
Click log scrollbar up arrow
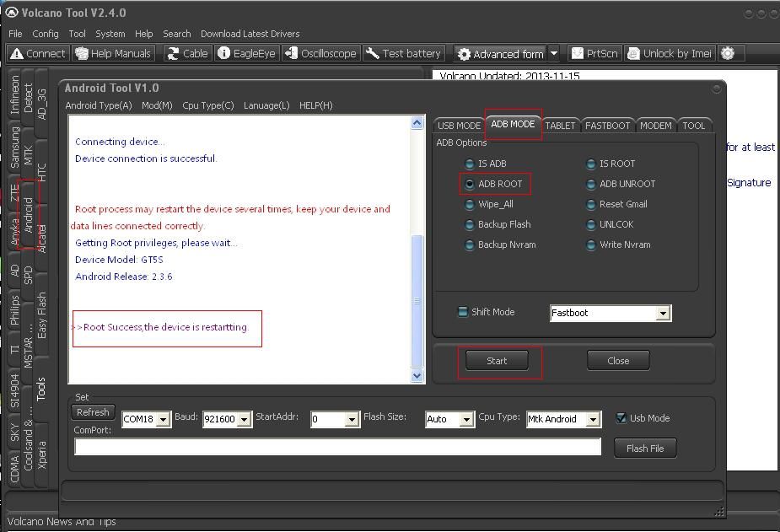coord(417,123)
